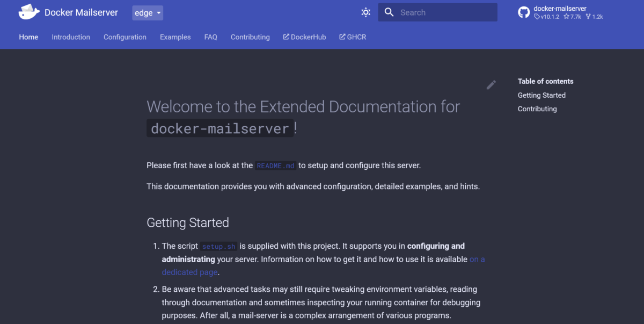Click the 'Table of contents' label
Screen dimensions: 644x324
click(545, 81)
